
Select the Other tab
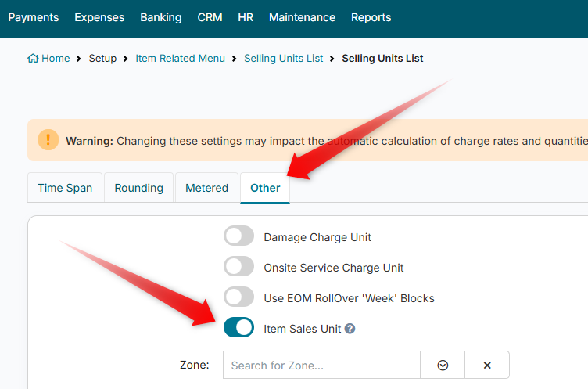point(265,188)
